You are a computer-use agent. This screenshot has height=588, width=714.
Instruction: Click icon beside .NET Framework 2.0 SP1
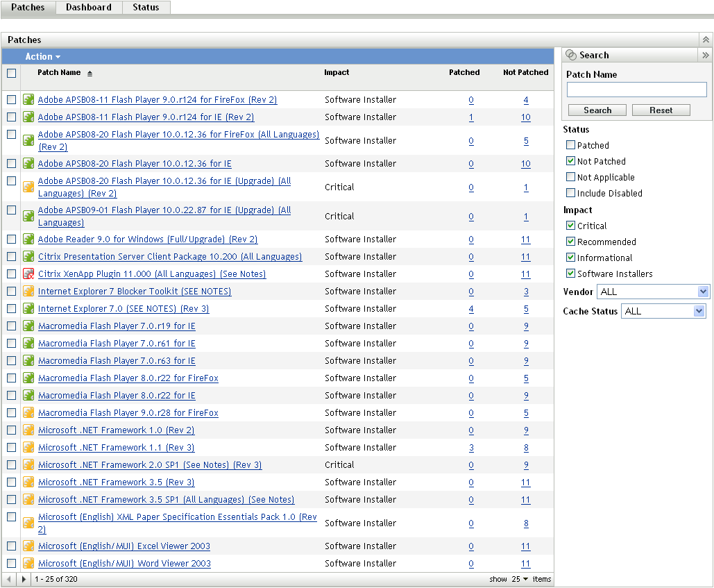[x=28, y=464]
